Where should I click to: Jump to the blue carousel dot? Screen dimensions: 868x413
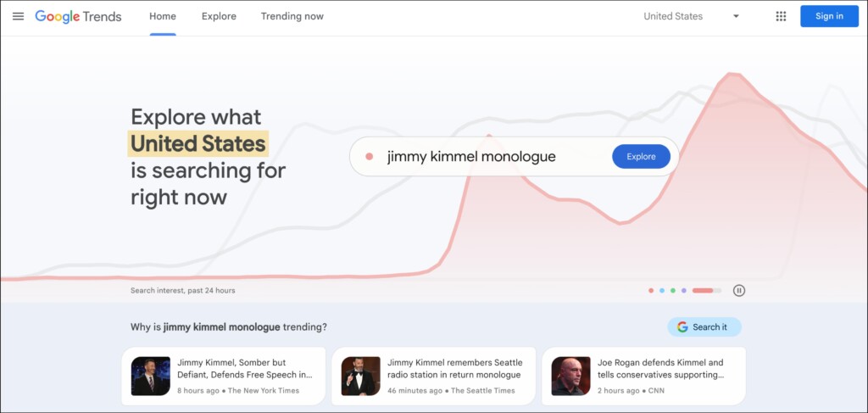click(662, 290)
